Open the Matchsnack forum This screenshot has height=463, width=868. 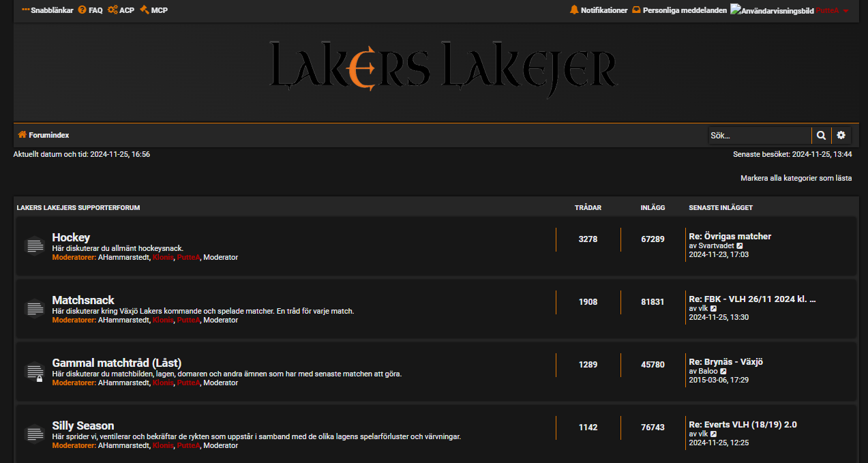point(83,300)
